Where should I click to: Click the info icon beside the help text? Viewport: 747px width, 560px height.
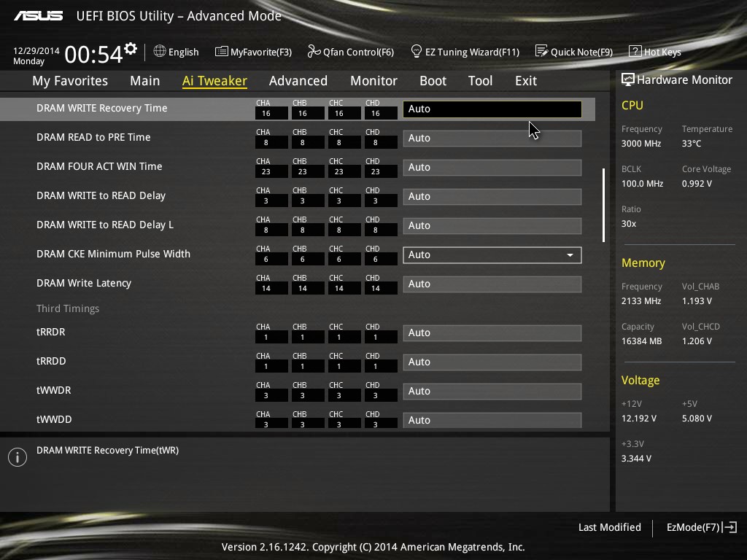coord(18,457)
